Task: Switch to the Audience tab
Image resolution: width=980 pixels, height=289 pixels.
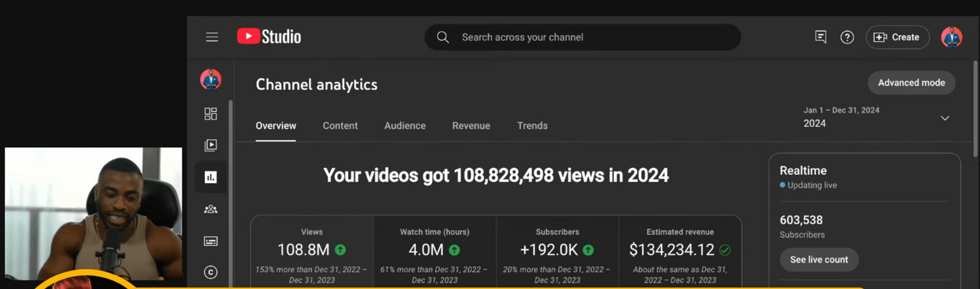Action: 405,126
